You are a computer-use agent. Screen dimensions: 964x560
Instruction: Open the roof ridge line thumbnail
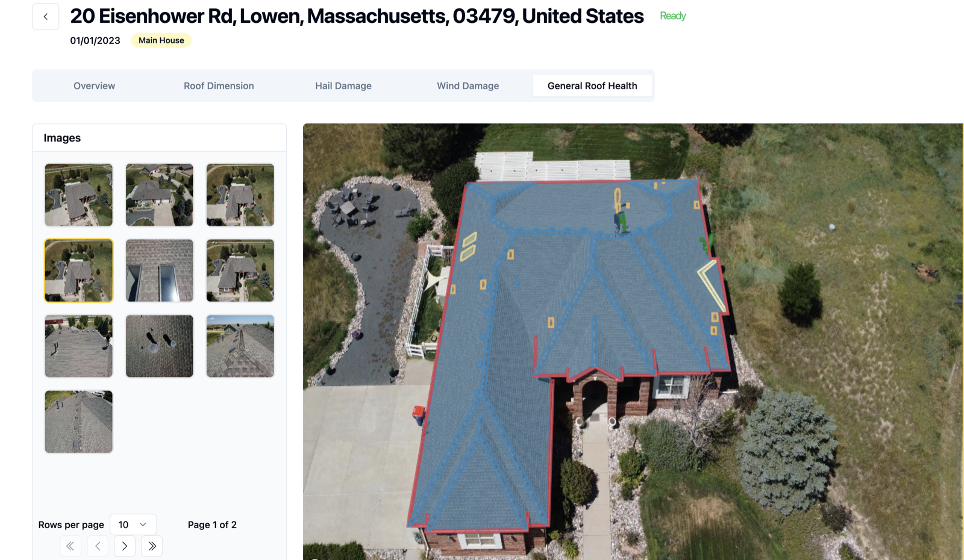click(x=240, y=346)
